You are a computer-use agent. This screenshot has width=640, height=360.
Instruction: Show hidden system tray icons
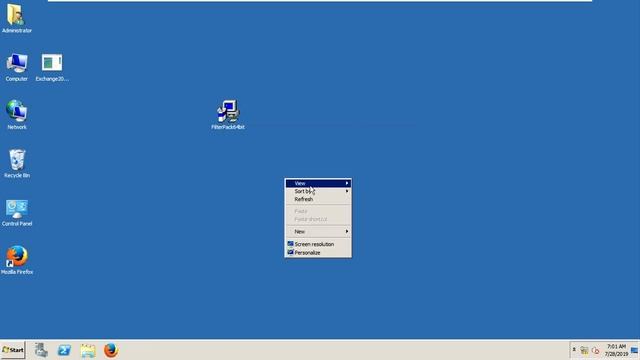574,350
